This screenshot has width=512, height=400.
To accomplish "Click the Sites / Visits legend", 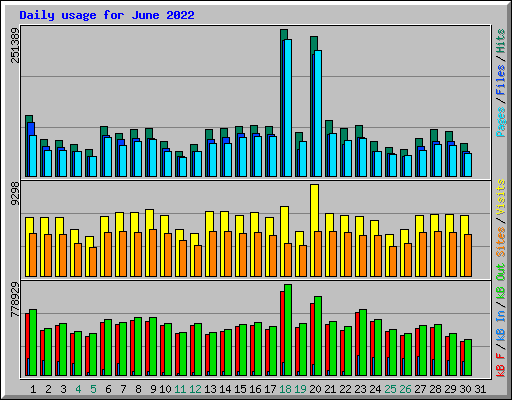I will [x=500, y=218].
